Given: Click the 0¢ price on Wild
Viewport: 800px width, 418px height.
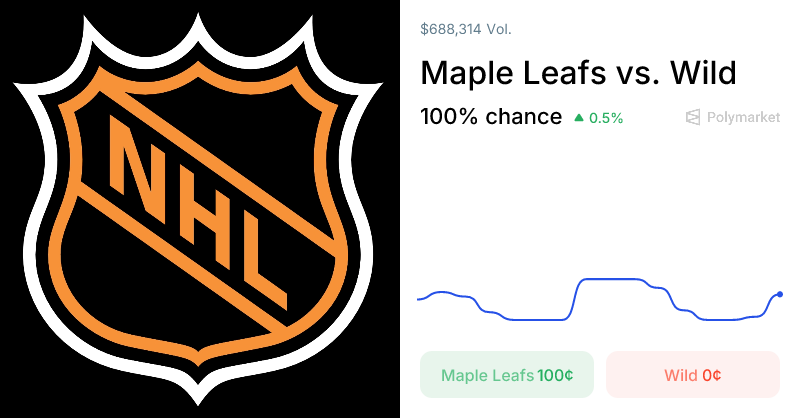Looking at the screenshot, I should pyautogui.click(x=712, y=375).
